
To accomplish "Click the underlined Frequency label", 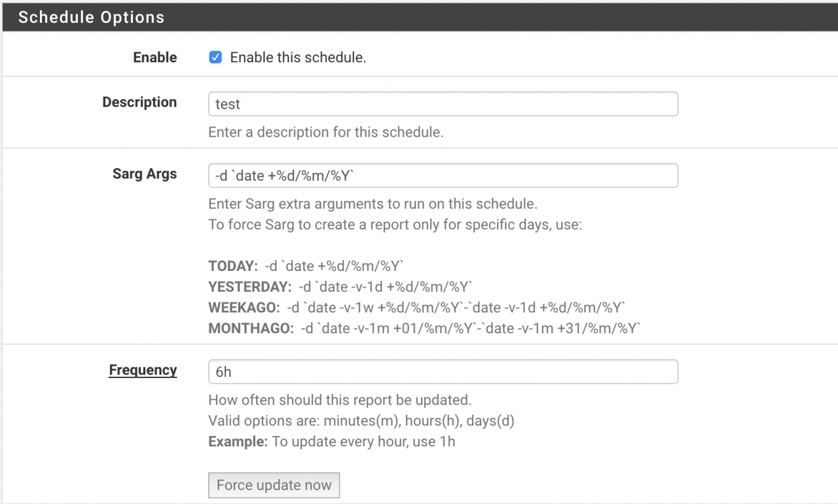I will point(143,370).
